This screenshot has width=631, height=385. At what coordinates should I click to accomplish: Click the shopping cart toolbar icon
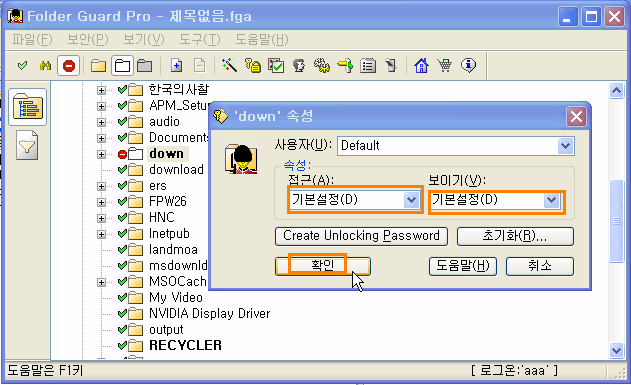pyautogui.click(x=445, y=65)
